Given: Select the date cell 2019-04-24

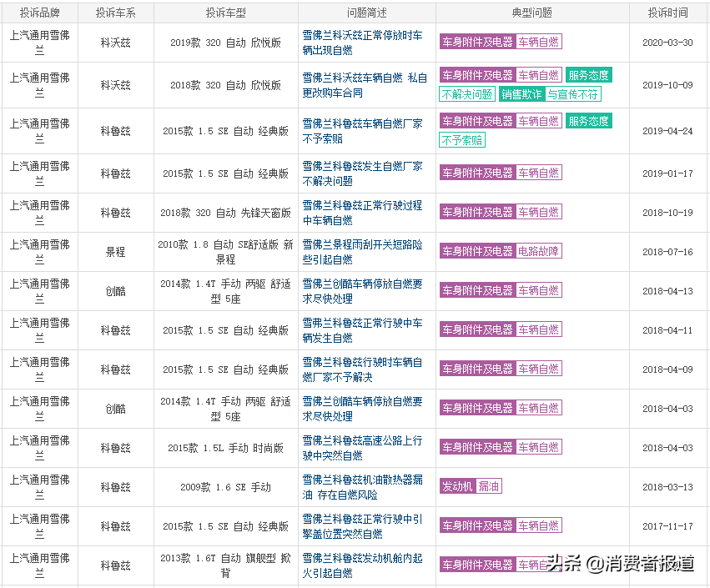Looking at the screenshot, I should (668, 131).
